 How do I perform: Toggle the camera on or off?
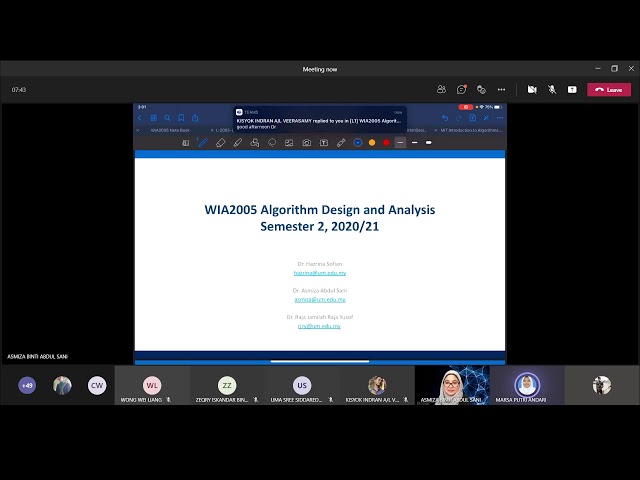coord(532,89)
